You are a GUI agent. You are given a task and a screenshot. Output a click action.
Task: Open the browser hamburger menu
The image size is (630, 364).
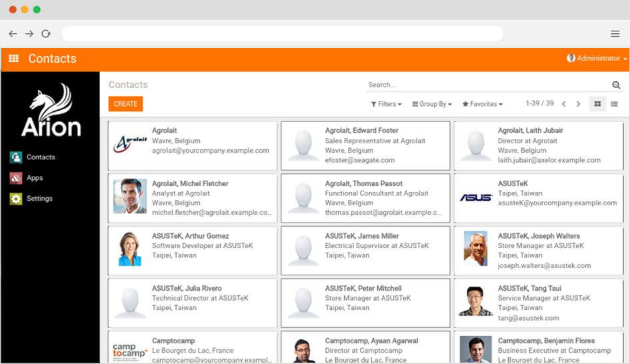615,34
